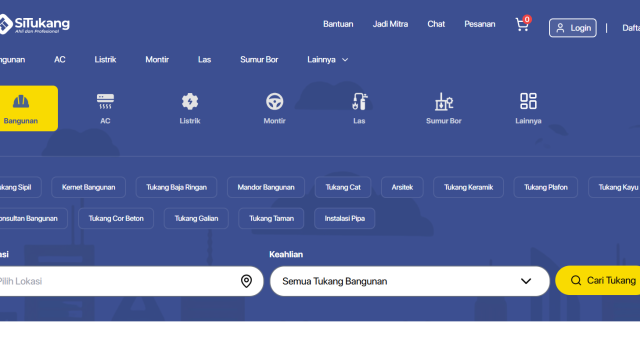Go to the Pesanan menu item
The width and height of the screenshot is (640, 360).
click(480, 24)
